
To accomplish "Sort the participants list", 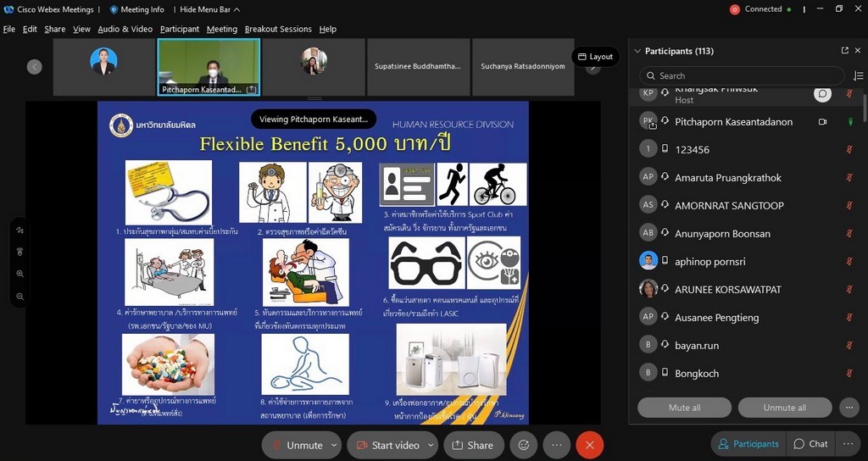I will pos(858,75).
